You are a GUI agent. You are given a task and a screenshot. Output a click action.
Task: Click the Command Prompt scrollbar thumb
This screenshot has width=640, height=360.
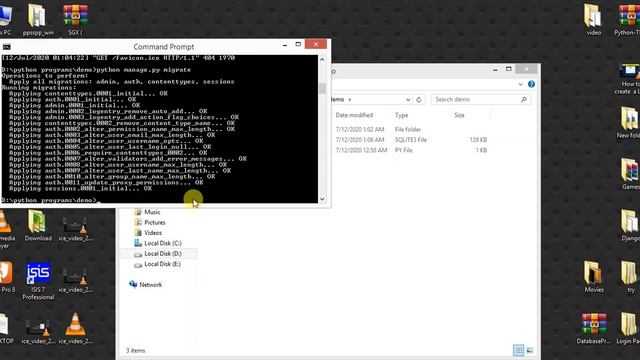click(322, 89)
